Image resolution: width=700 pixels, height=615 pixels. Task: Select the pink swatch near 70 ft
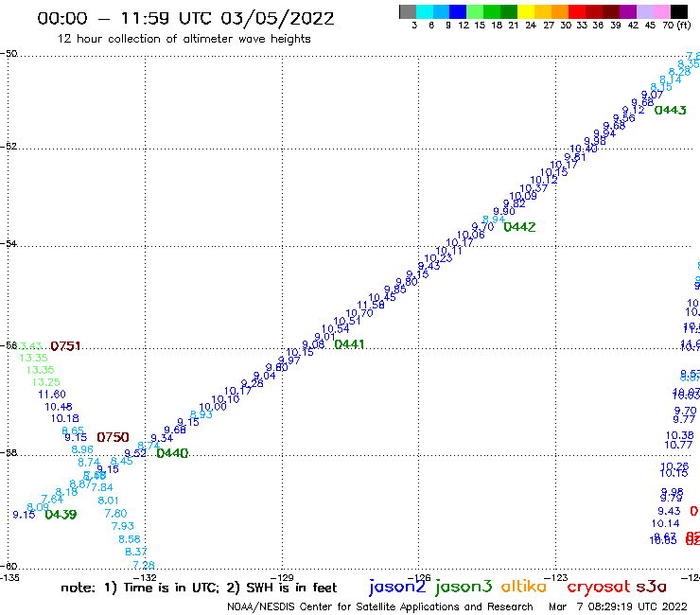point(661,11)
